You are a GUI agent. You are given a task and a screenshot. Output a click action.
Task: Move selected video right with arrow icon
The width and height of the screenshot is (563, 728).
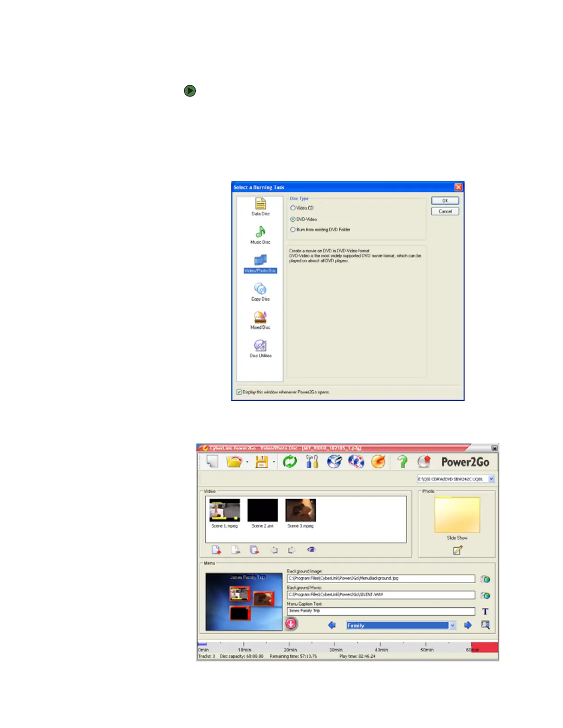(x=292, y=550)
